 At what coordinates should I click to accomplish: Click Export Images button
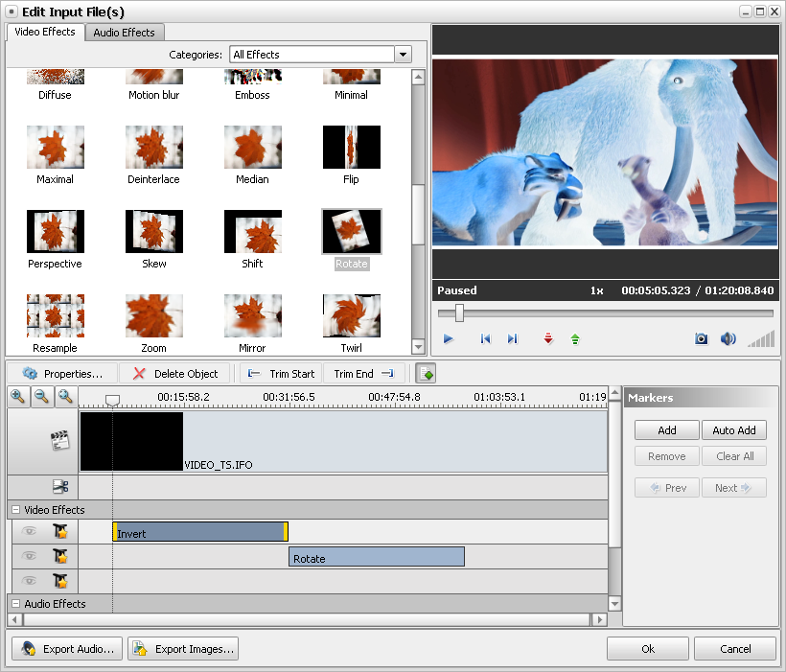point(183,649)
